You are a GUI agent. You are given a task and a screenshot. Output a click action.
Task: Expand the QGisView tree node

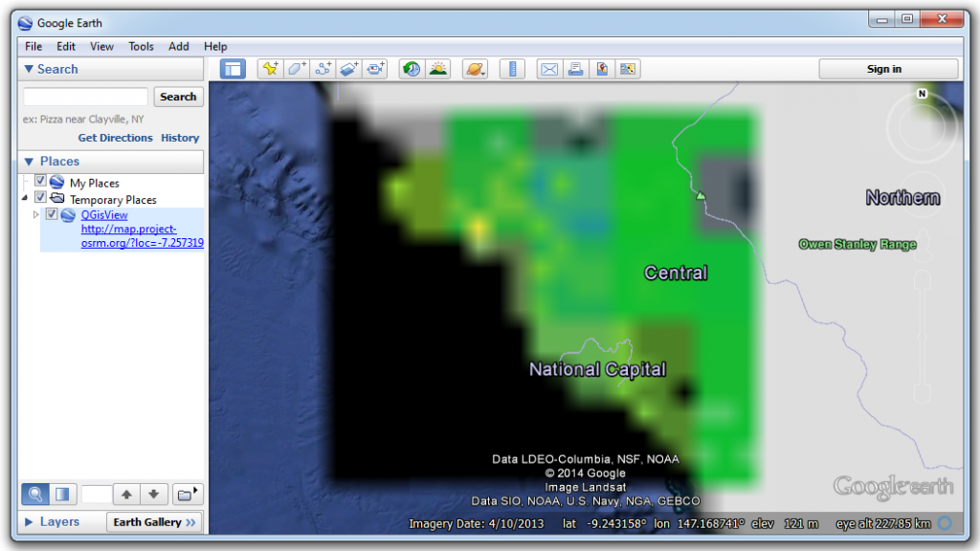[x=36, y=214]
